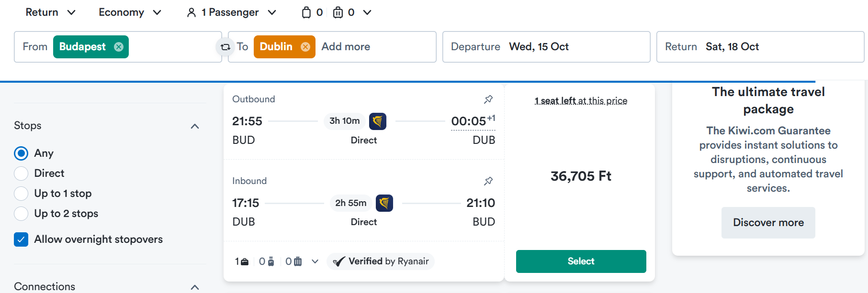Remove the Budapest origin tag
868x293 pixels.
pos(119,47)
